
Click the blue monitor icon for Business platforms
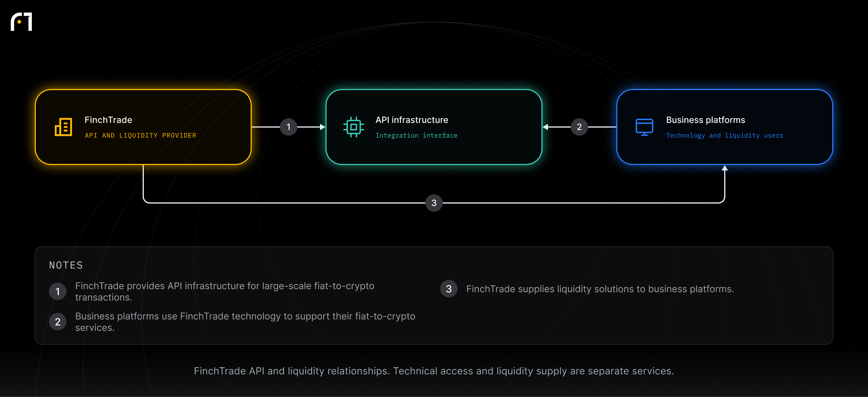click(644, 127)
